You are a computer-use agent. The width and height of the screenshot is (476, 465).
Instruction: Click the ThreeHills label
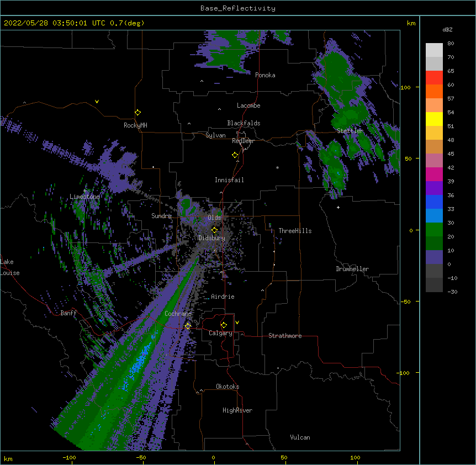coord(295,231)
